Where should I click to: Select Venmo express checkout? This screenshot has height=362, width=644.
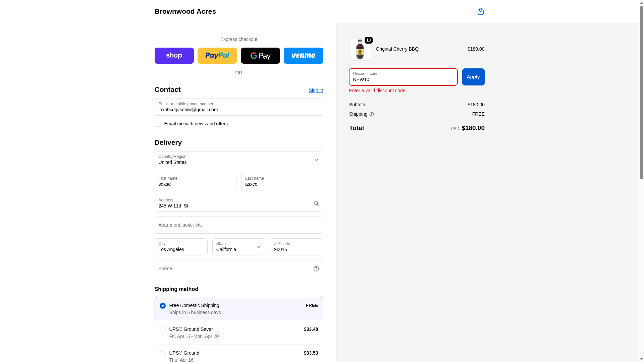tap(303, 56)
